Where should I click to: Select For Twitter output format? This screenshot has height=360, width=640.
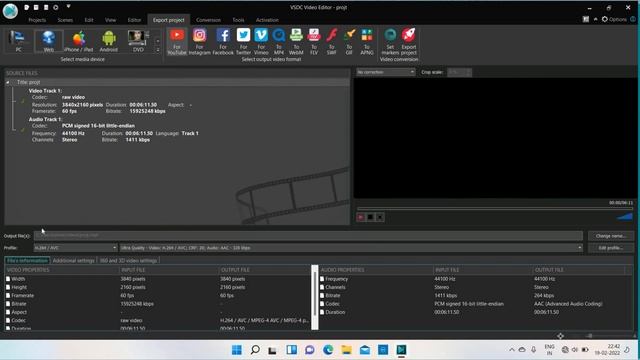pyautogui.click(x=243, y=42)
